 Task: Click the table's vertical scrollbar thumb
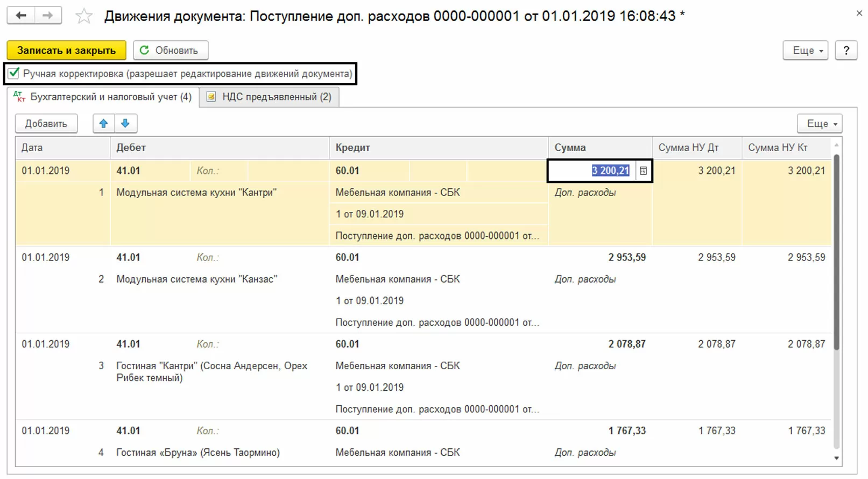click(x=836, y=252)
